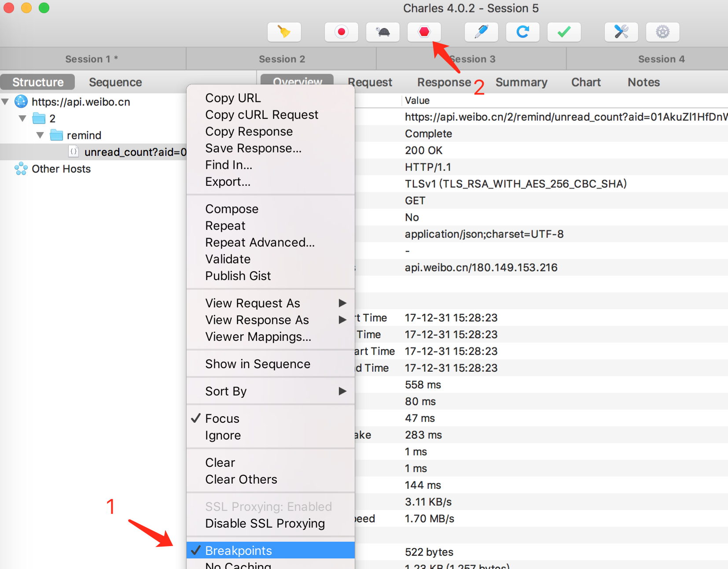Open the View Response As submenu

coord(271,320)
